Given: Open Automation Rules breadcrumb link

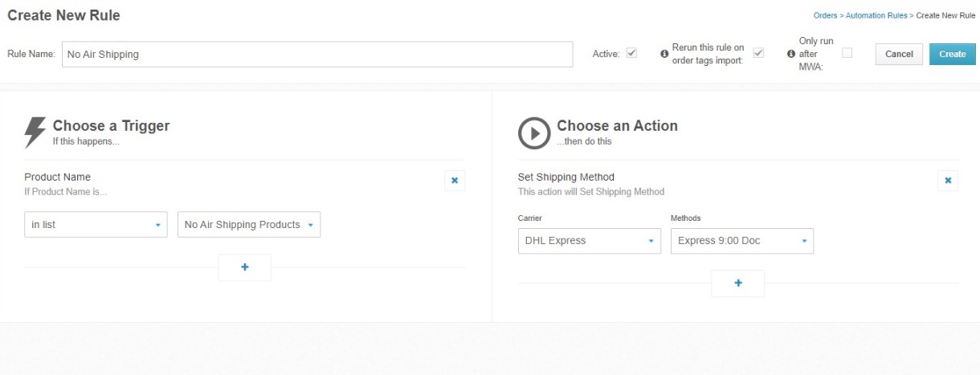Looking at the screenshot, I should click(876, 15).
